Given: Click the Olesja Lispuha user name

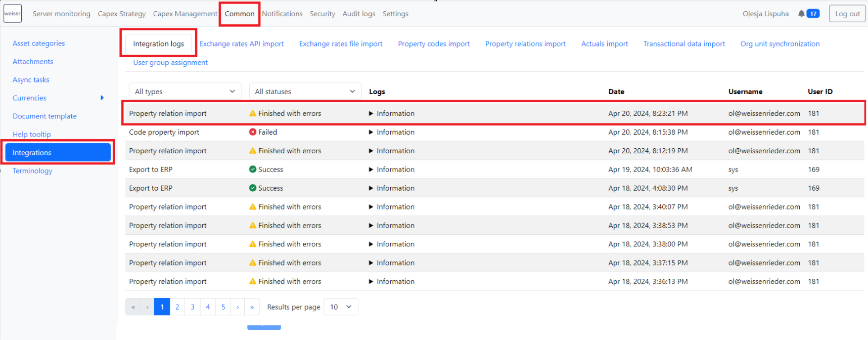Looking at the screenshot, I should coord(765,14).
